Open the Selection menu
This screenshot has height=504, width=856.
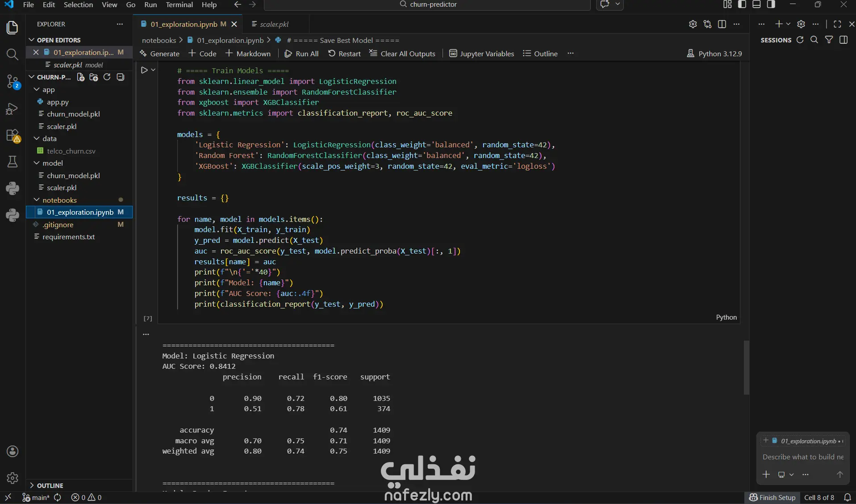[x=78, y=4]
